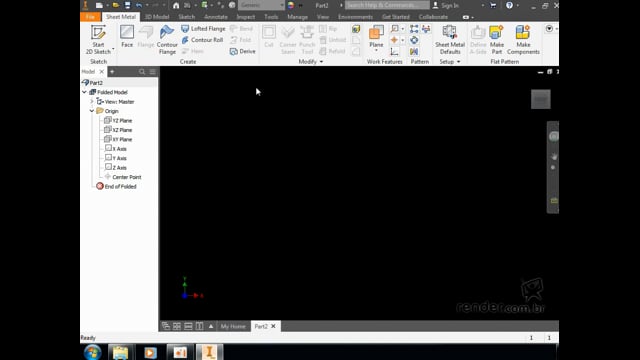Select the Axis work feature icon
The height and width of the screenshot is (360, 640).
394,29
